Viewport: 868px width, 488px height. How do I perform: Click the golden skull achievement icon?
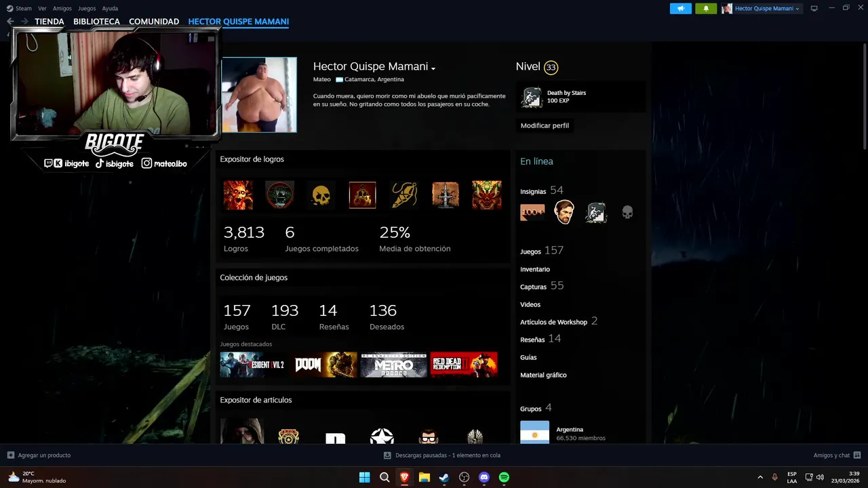point(321,195)
